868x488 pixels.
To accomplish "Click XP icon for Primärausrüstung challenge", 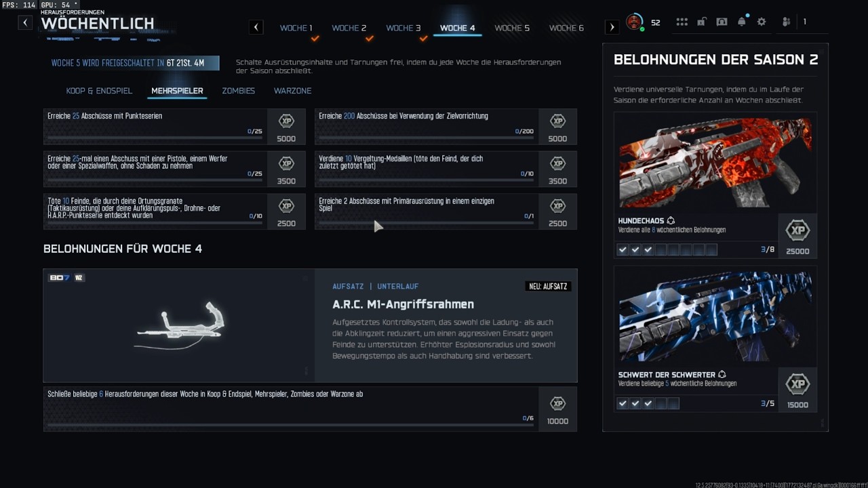I will (557, 206).
